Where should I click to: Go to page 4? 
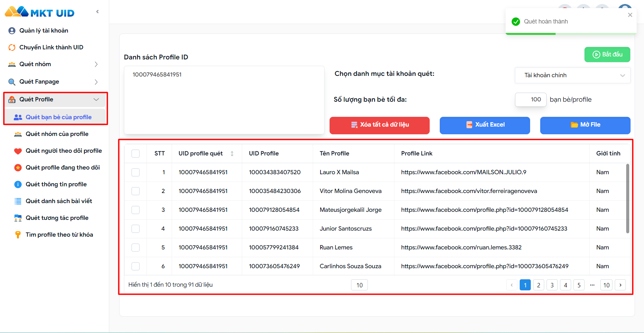point(565,285)
